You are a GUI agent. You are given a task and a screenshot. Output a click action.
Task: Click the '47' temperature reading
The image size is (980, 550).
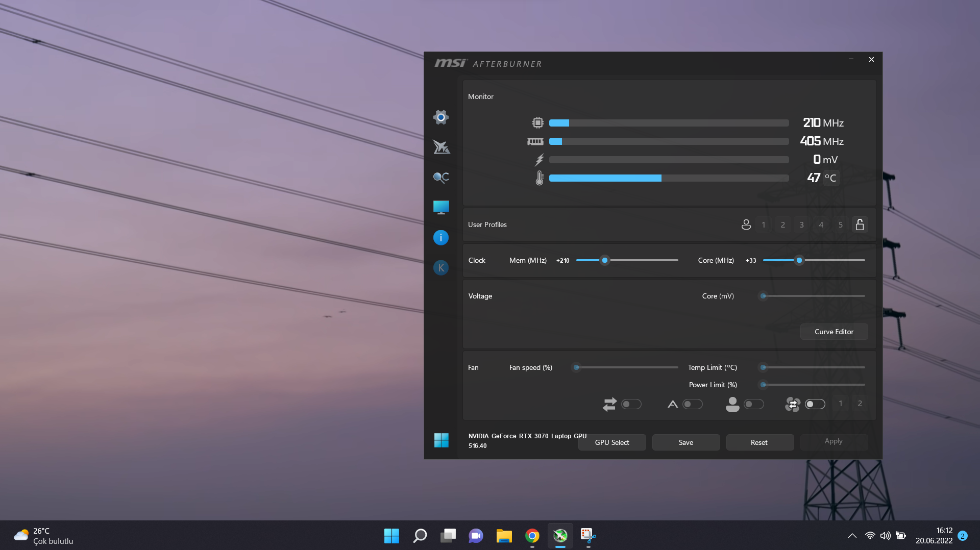tap(814, 178)
